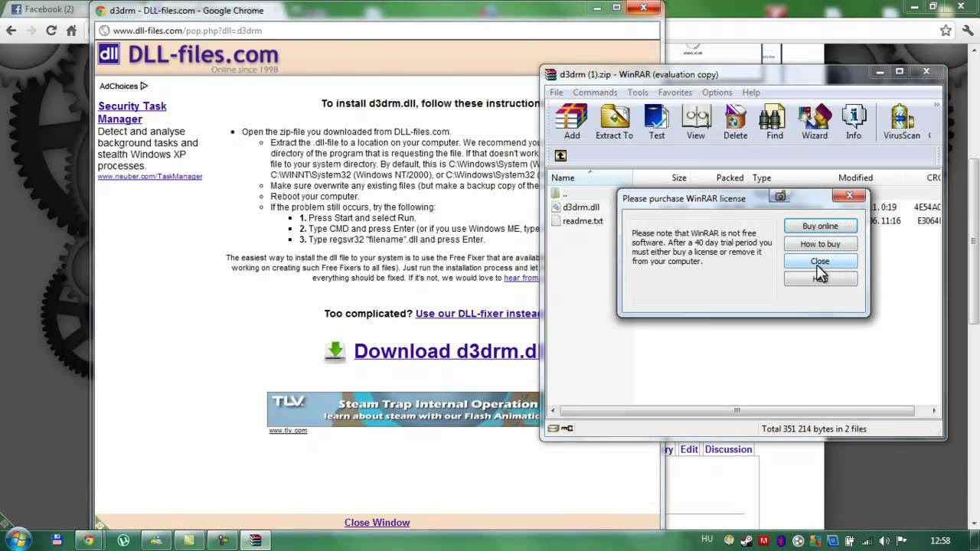980x551 pixels.
Task: Click Chrome back arrow button
Action: click(x=11, y=31)
